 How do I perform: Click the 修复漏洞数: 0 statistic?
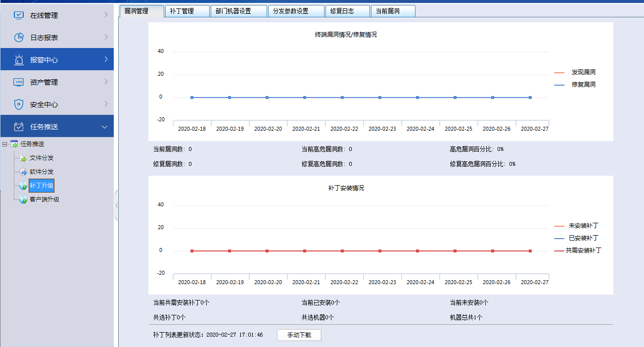pyautogui.click(x=173, y=164)
